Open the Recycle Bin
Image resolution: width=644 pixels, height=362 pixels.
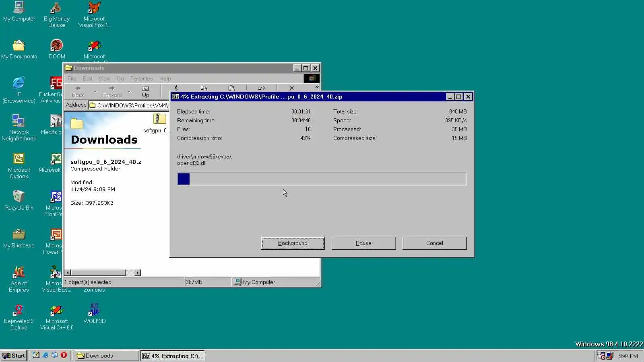coord(19,200)
